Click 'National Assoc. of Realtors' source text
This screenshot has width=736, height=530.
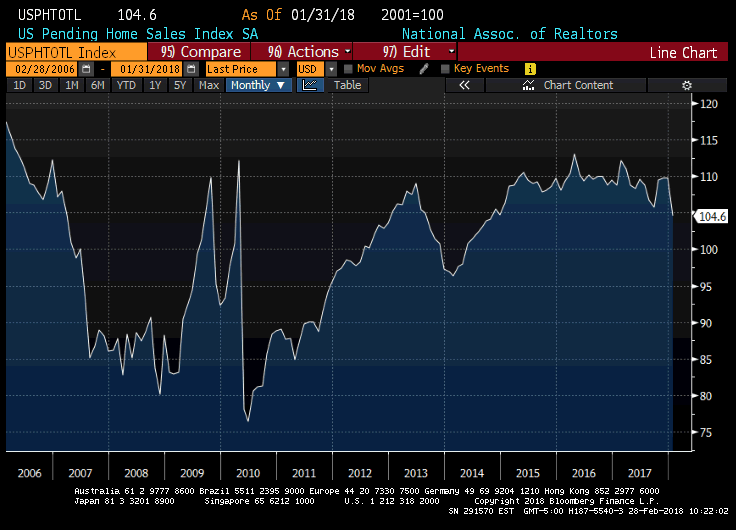[510, 34]
